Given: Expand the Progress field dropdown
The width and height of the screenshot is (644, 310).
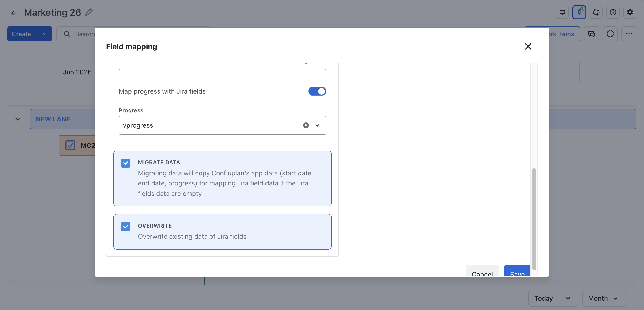Looking at the screenshot, I should tap(317, 125).
